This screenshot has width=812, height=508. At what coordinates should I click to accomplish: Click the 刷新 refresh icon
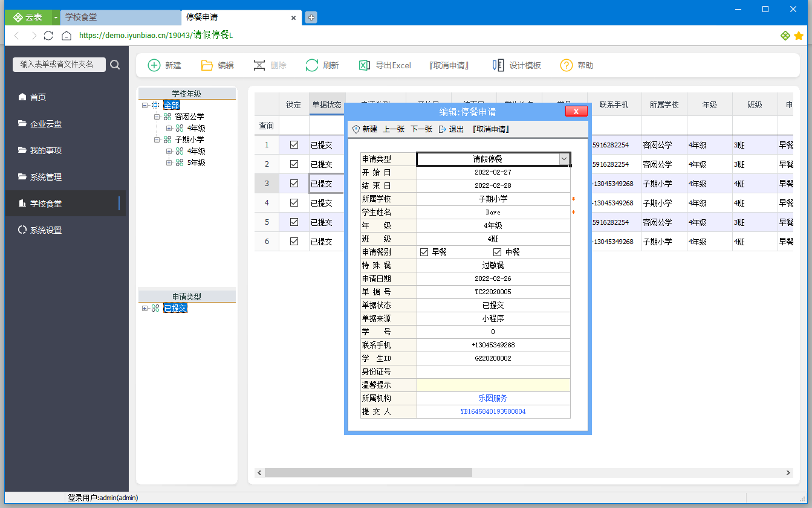click(x=312, y=65)
